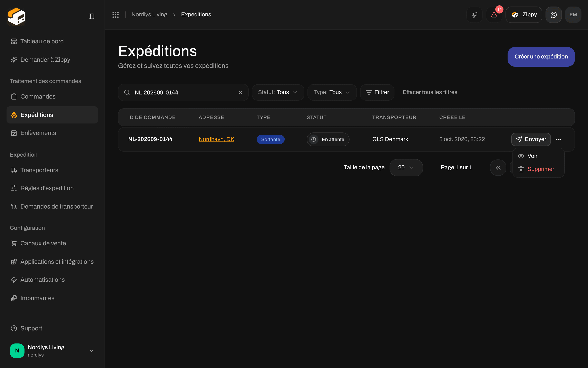Go to Enlèvements
The width and height of the screenshot is (588, 368).
tap(52, 133)
